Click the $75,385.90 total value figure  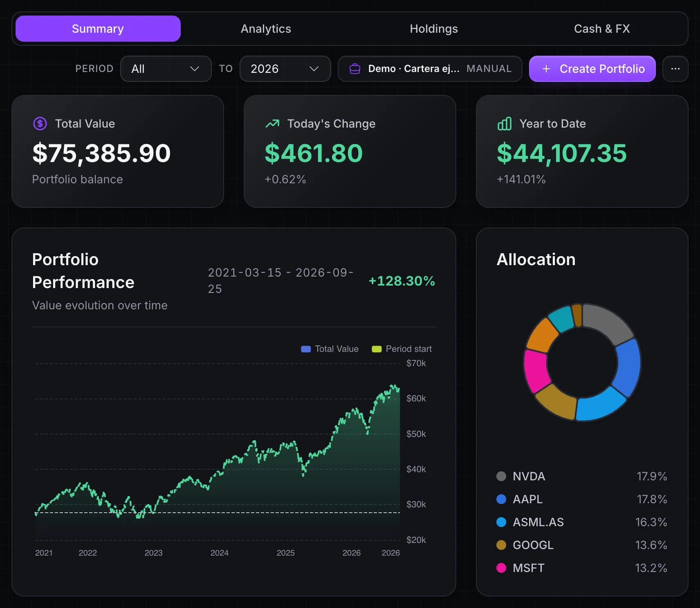point(101,153)
